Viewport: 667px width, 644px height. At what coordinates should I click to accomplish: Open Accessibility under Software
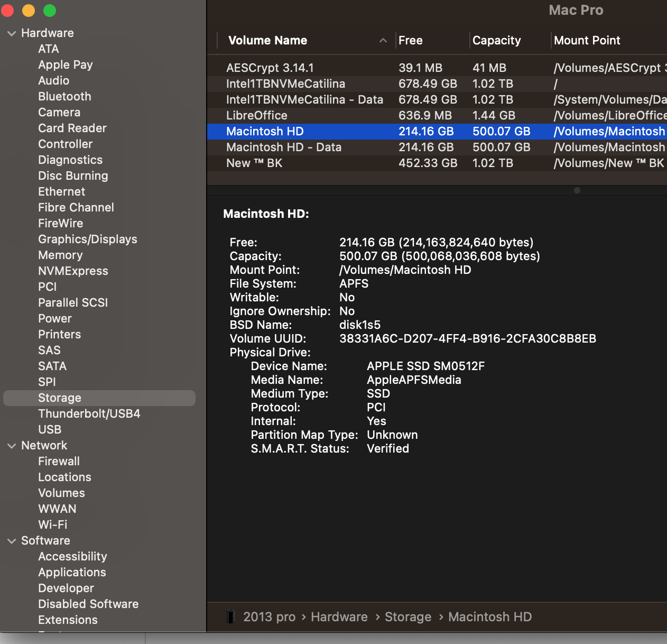72,557
